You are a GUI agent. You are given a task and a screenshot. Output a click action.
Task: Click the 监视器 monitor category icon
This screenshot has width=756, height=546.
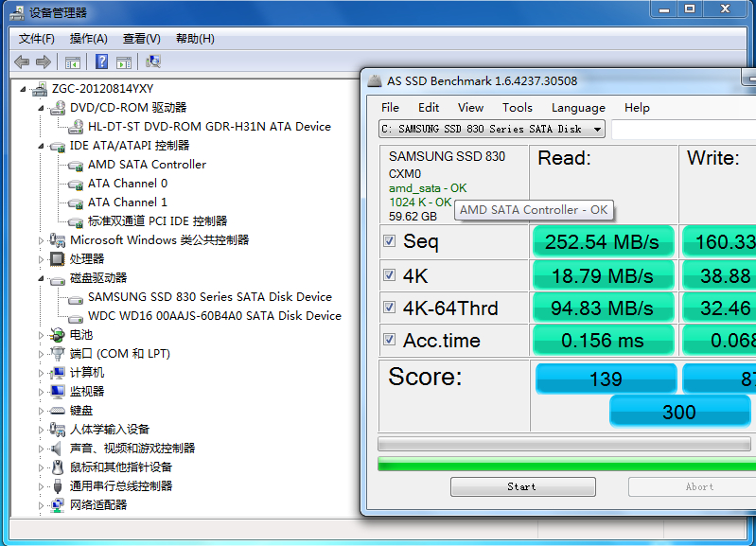pyautogui.click(x=58, y=392)
